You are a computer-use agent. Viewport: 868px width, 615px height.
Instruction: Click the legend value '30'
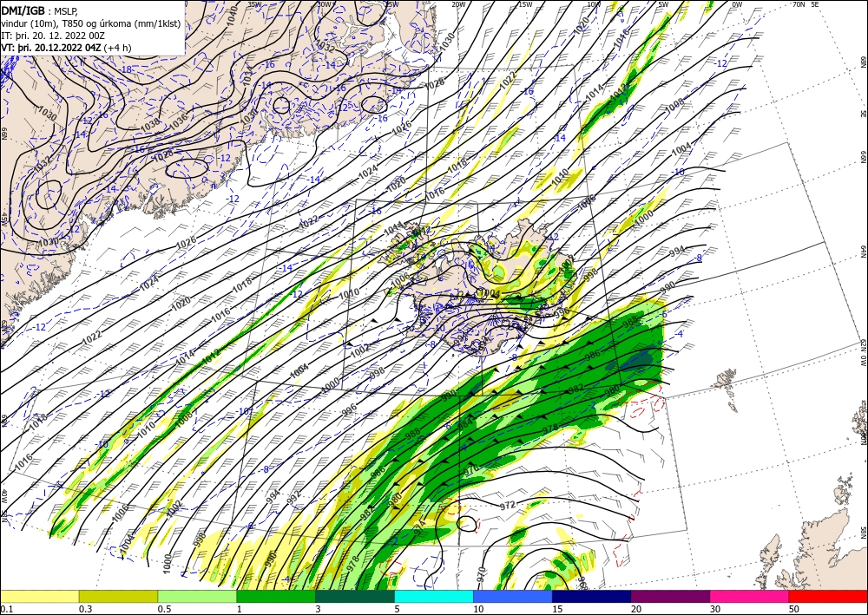pyautogui.click(x=714, y=609)
